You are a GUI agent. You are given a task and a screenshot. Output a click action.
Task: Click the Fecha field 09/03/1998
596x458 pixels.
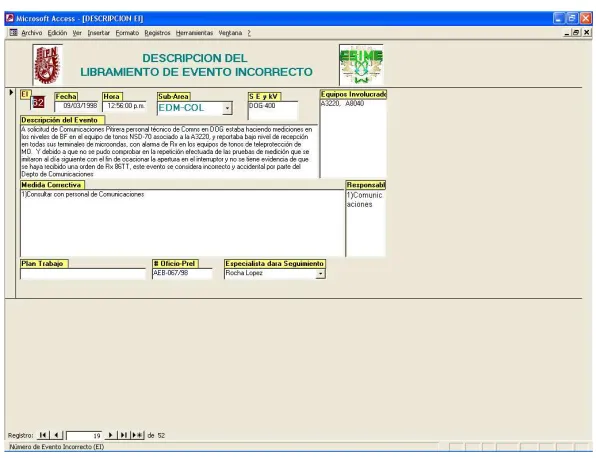pos(76,106)
